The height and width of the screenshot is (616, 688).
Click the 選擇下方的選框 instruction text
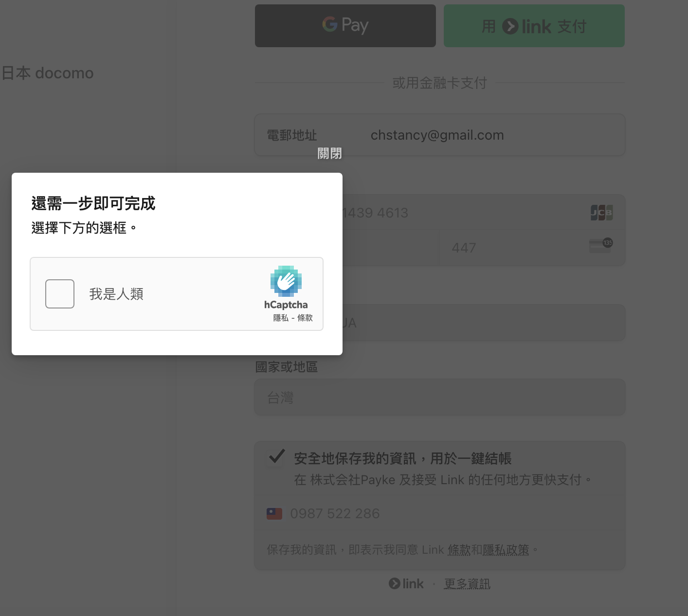coord(84,228)
